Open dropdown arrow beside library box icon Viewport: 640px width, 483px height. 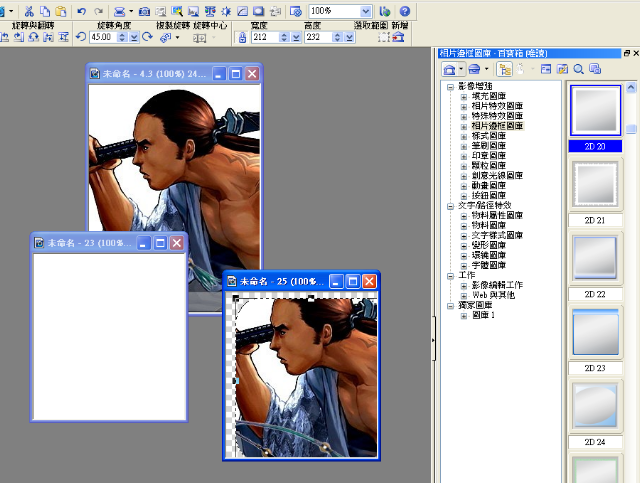tap(486, 69)
